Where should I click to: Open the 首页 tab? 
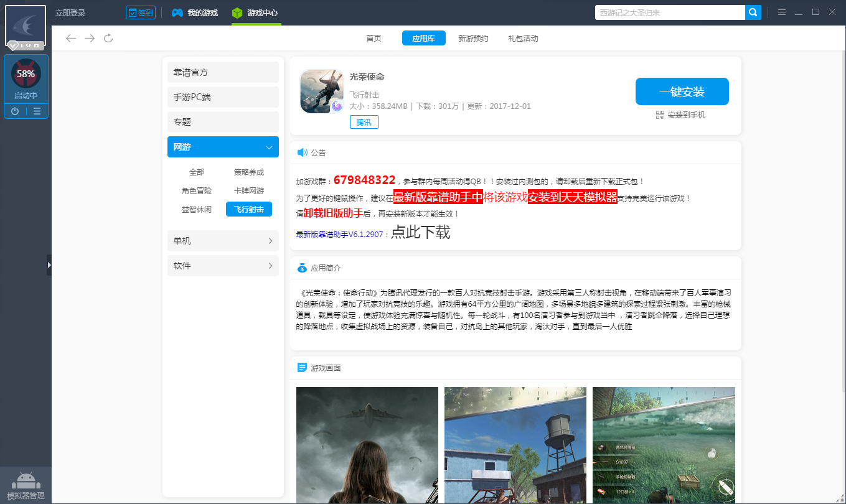pos(374,39)
